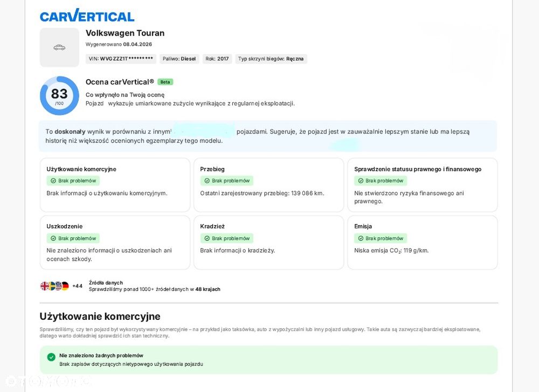Click 'Brak problemów' badge under Użytkowanie komercyjne

pos(73,181)
